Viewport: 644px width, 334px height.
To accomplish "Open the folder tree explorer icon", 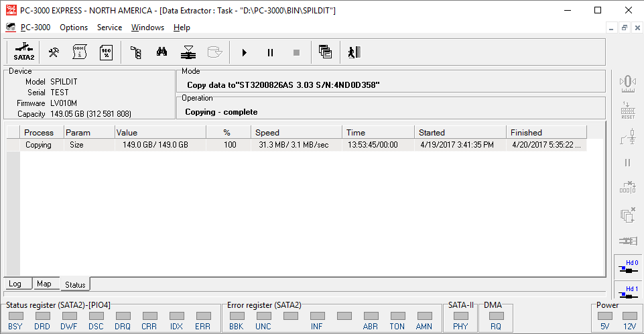I will click(136, 52).
